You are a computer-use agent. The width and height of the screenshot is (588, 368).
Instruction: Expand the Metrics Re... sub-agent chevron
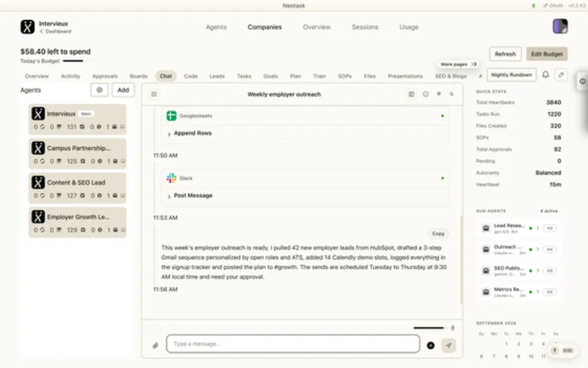pyautogui.click(x=538, y=291)
